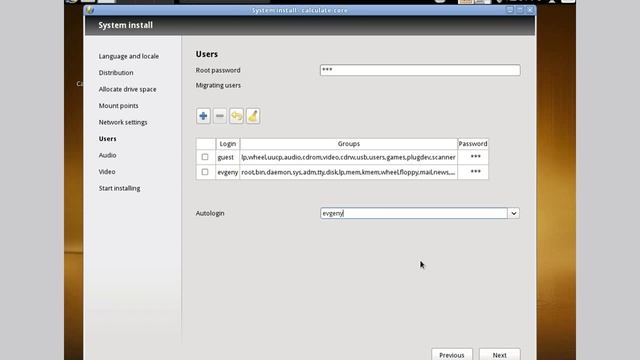Expand the Autologin dropdown arrow
640x360 pixels.
tap(514, 213)
